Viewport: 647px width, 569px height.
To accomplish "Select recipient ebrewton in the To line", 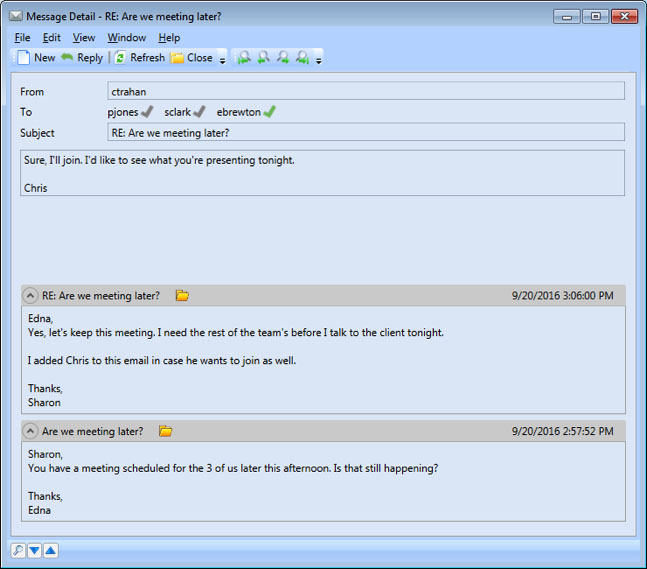I will [238, 112].
